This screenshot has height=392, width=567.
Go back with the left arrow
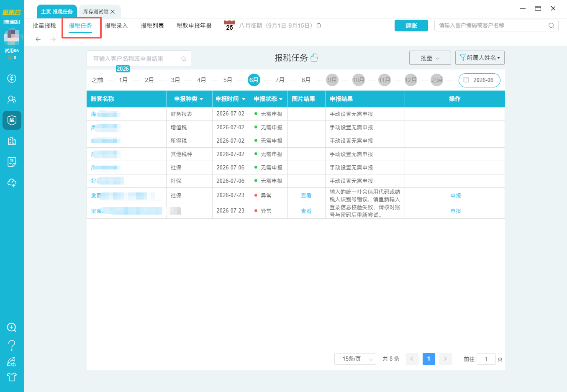tap(38, 39)
